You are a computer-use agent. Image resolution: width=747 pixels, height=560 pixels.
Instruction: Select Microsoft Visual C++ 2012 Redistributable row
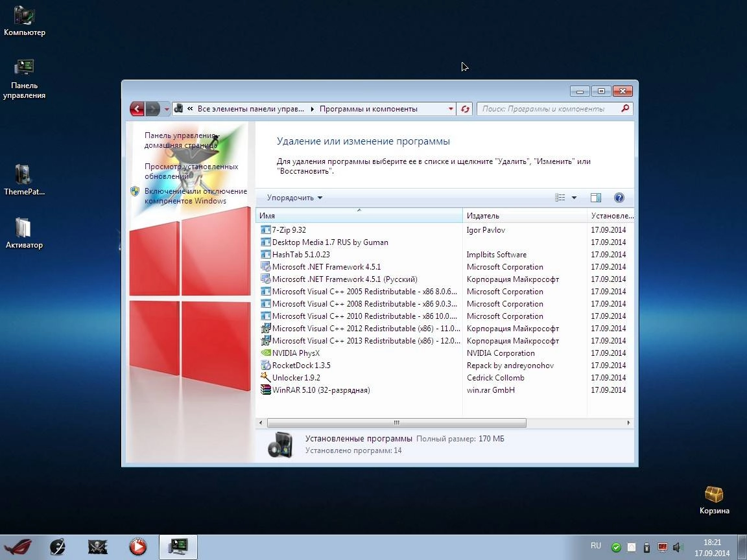click(445, 329)
